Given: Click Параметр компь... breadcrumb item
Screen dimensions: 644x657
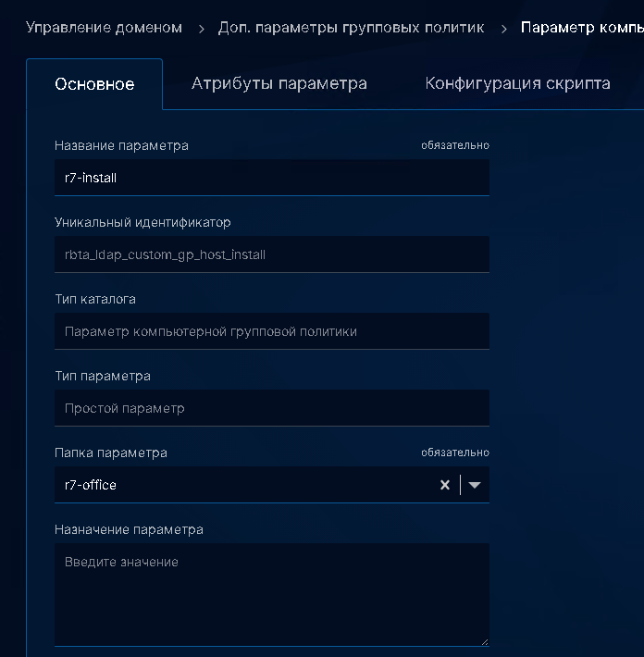Looking at the screenshot, I should pyautogui.click(x=582, y=28).
